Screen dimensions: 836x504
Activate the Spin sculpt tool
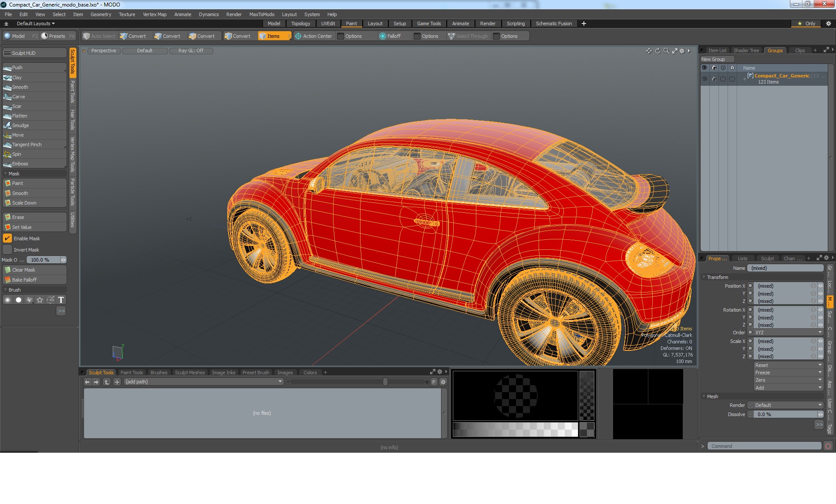tap(34, 154)
